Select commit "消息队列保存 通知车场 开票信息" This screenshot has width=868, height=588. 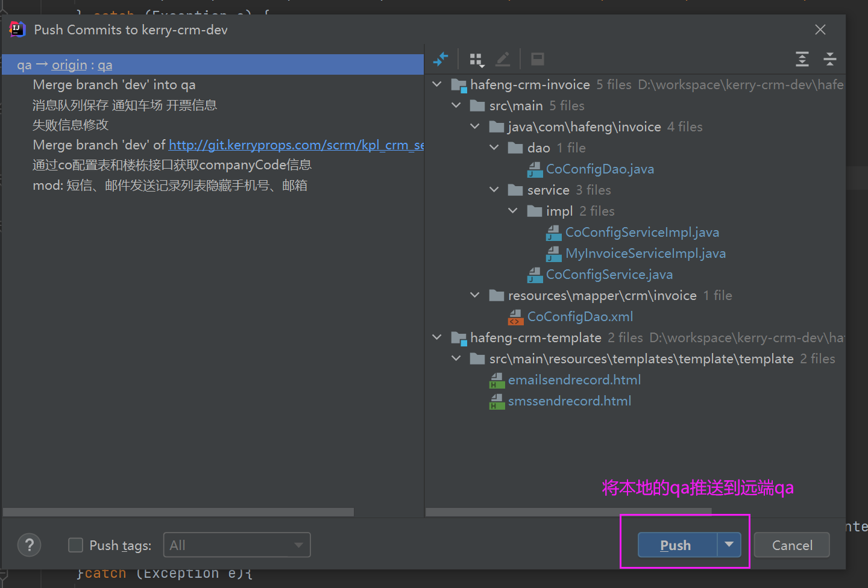pyautogui.click(x=125, y=105)
